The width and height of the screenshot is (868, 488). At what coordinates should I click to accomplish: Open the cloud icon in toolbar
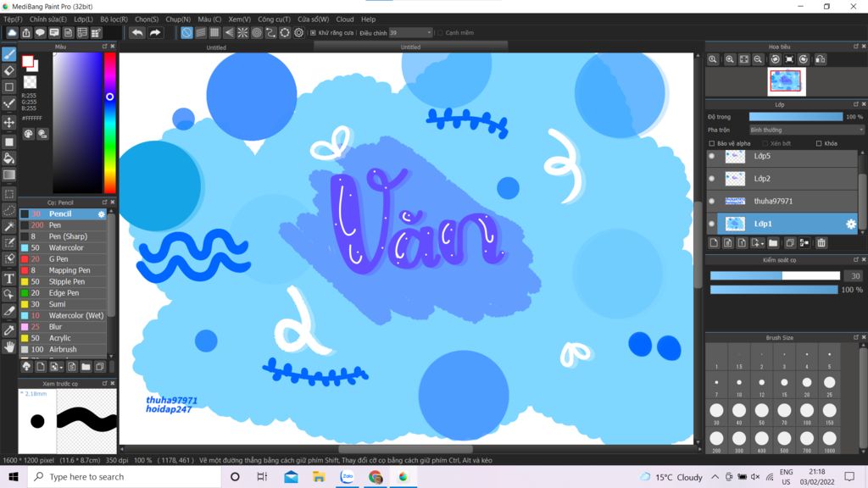point(12,33)
